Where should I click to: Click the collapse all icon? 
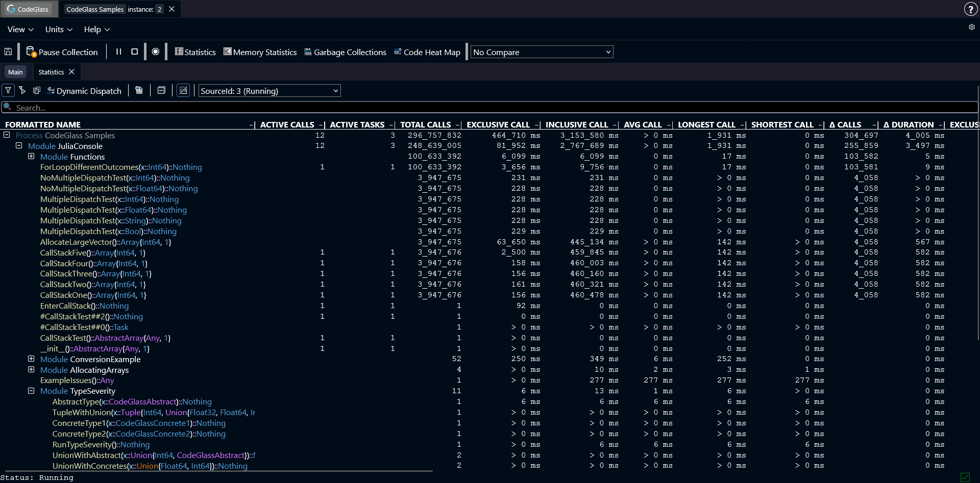(x=161, y=91)
